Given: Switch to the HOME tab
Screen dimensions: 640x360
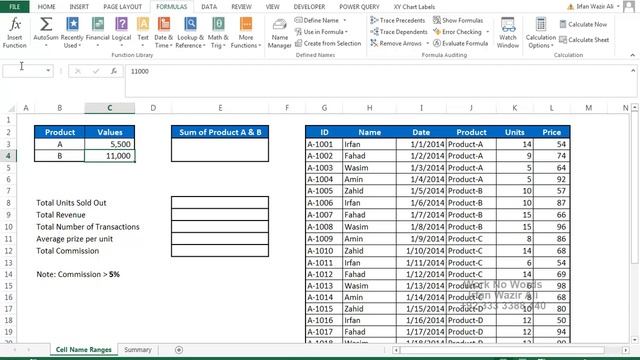Looking at the screenshot, I should [x=47, y=7].
